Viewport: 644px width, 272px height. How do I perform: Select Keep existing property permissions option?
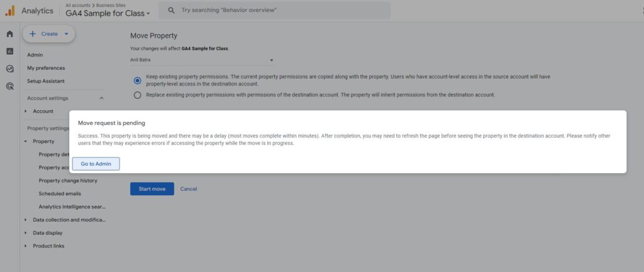[x=138, y=81]
